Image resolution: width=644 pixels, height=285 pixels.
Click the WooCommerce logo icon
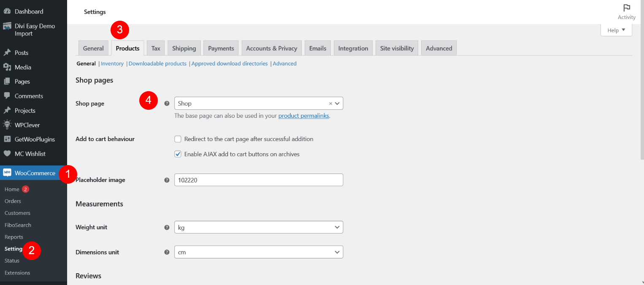tap(7, 173)
